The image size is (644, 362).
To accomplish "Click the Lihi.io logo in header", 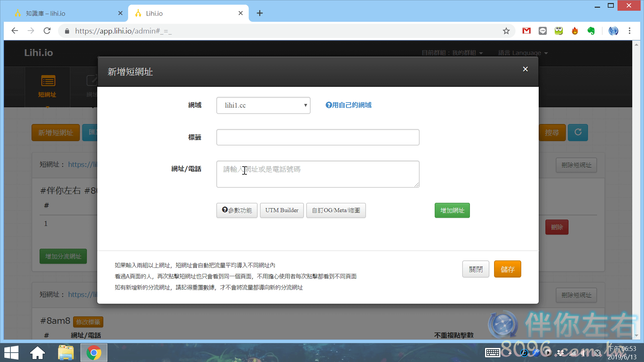I will (39, 53).
